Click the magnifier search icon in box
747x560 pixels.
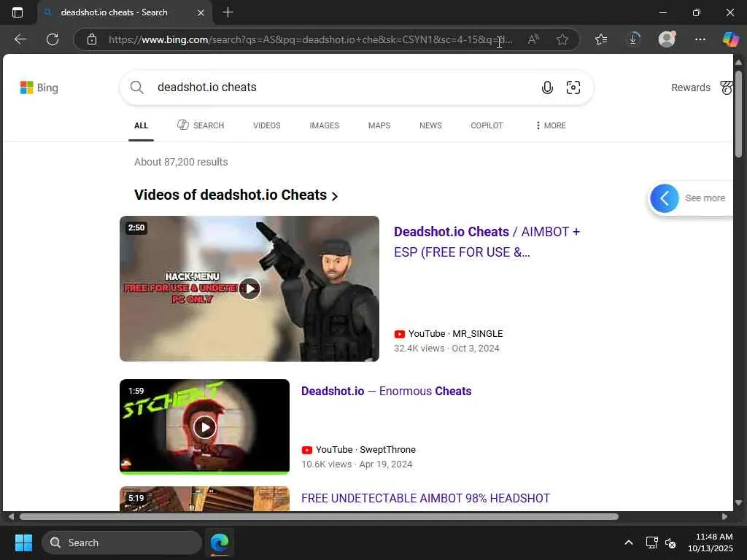[136, 87]
